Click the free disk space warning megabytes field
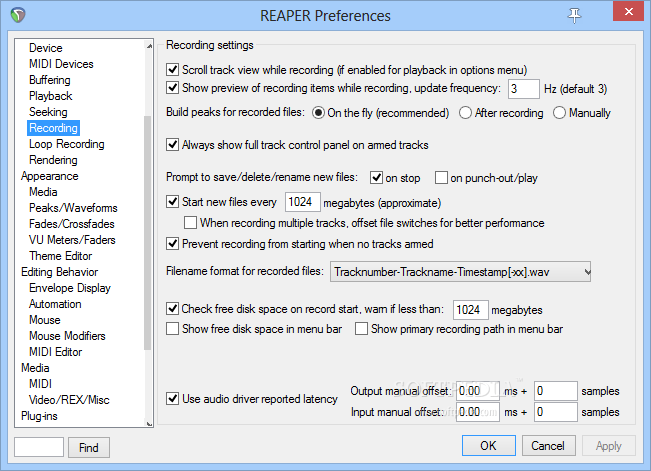 [470, 310]
